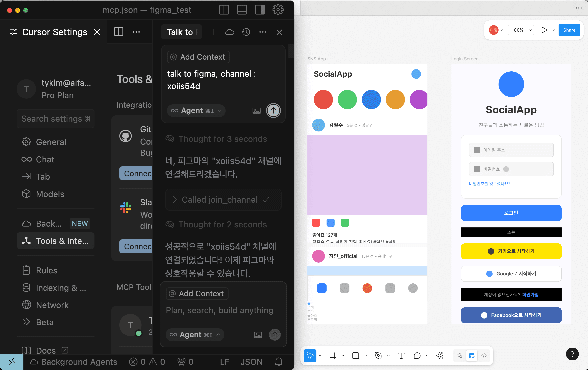The image size is (588, 370).
Task: Change JSON language mode in status bar
Action: coord(251,362)
